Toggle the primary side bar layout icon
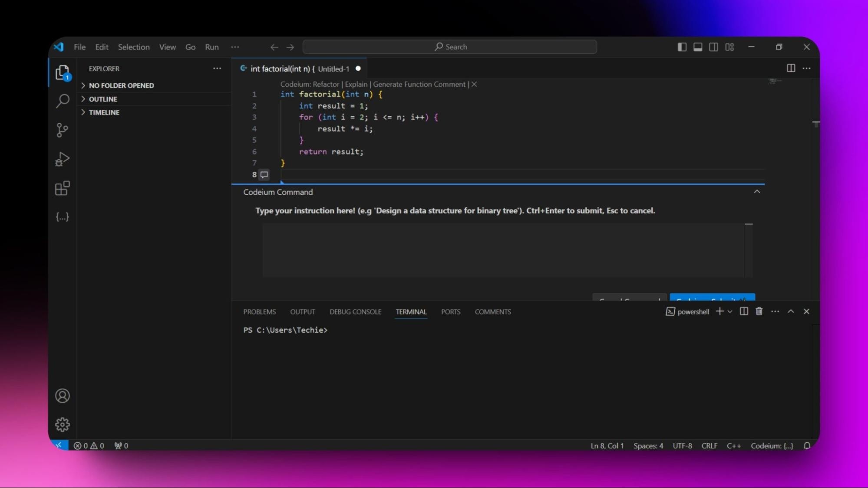The height and width of the screenshot is (488, 868). tap(682, 47)
